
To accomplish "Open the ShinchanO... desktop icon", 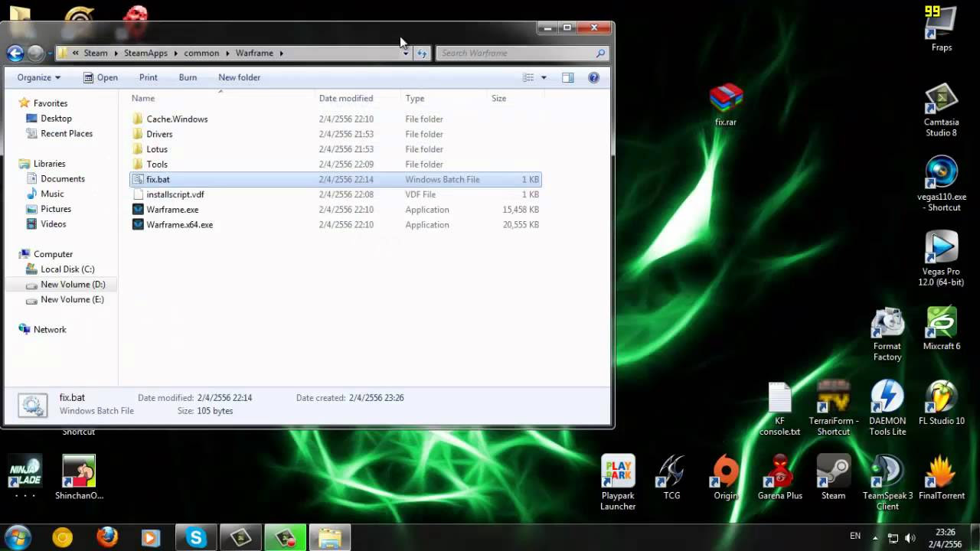I will point(79,478).
